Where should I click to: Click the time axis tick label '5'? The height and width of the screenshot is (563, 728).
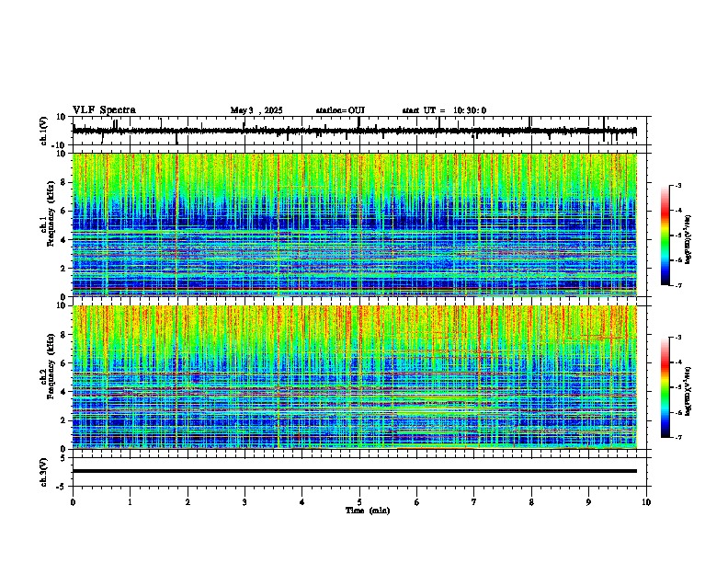pyautogui.click(x=359, y=502)
